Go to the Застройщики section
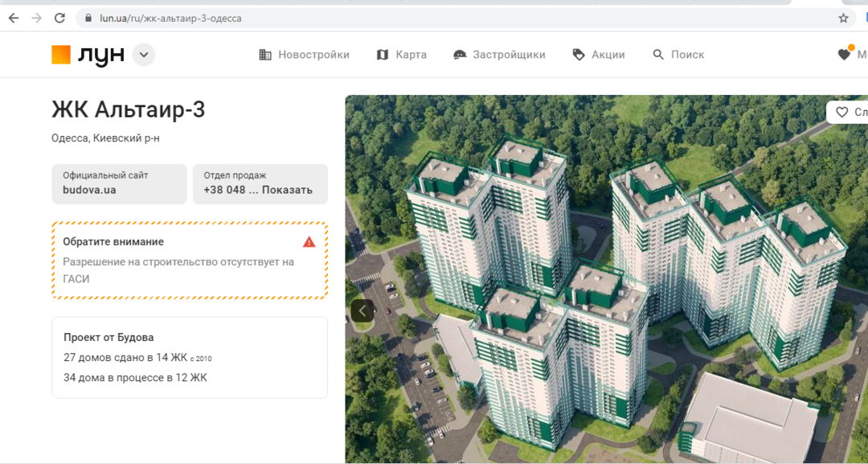 pyautogui.click(x=499, y=55)
